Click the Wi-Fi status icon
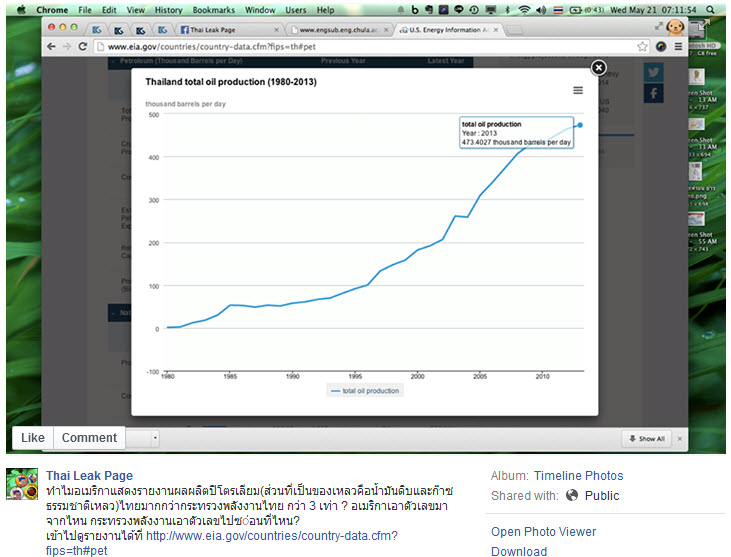731x557 pixels. pos(524,10)
